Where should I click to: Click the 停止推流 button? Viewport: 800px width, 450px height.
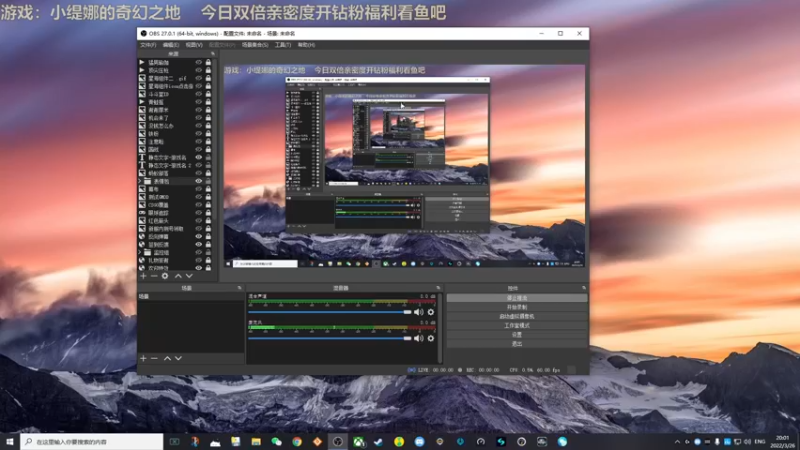click(x=517, y=298)
